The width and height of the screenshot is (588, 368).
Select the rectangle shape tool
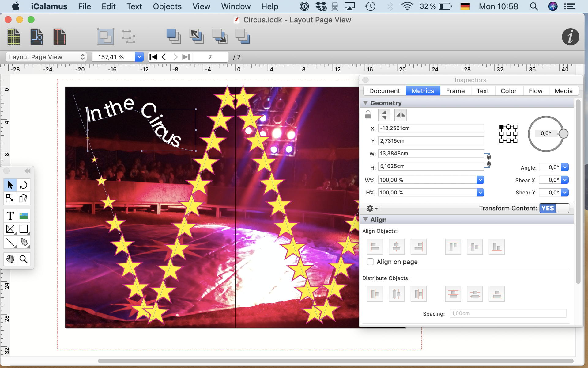[x=24, y=229]
